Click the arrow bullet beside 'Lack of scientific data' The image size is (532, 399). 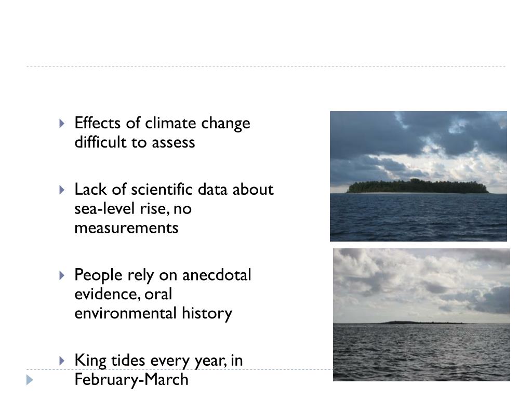62,190
